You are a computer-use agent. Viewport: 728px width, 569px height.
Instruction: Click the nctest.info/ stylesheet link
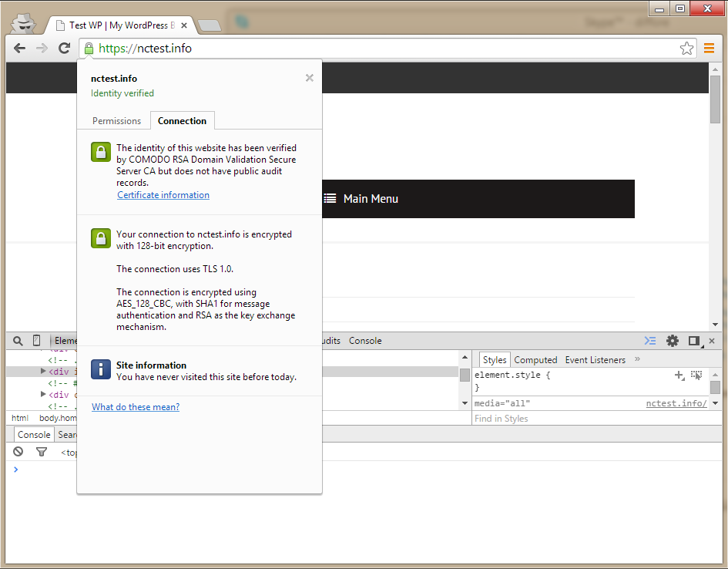pos(676,403)
